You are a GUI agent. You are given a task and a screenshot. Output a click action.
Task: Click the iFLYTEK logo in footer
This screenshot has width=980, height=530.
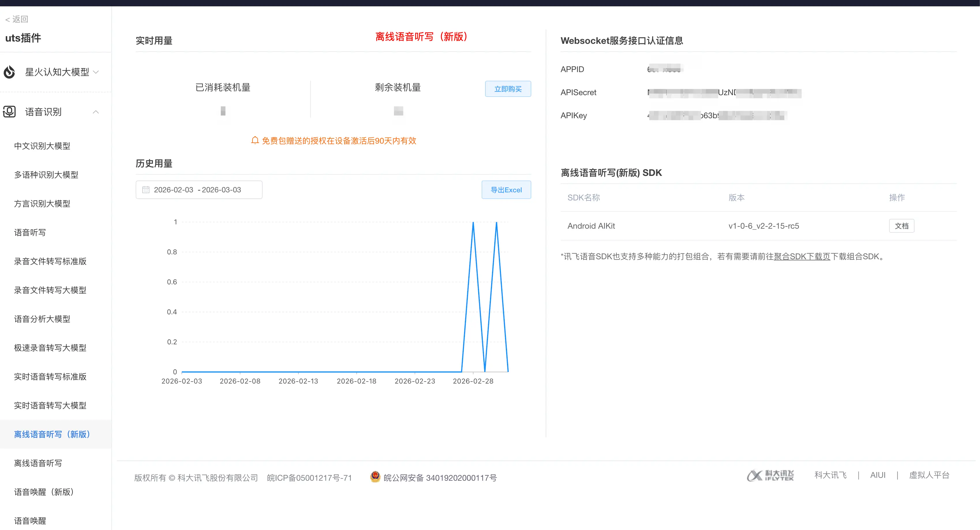point(770,475)
